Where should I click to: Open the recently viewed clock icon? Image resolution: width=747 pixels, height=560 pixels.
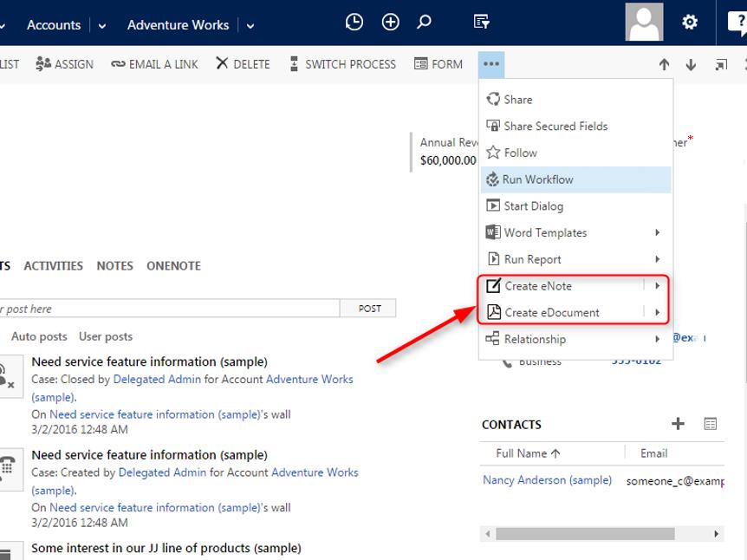pos(354,22)
